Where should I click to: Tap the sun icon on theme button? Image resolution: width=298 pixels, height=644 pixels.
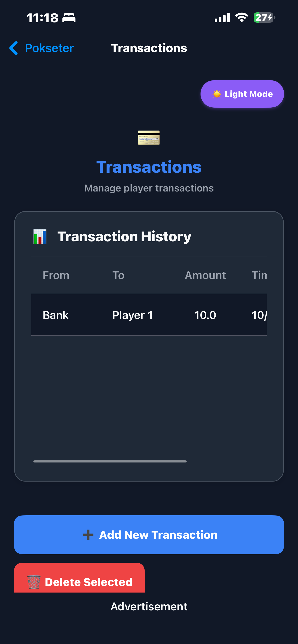click(x=217, y=94)
